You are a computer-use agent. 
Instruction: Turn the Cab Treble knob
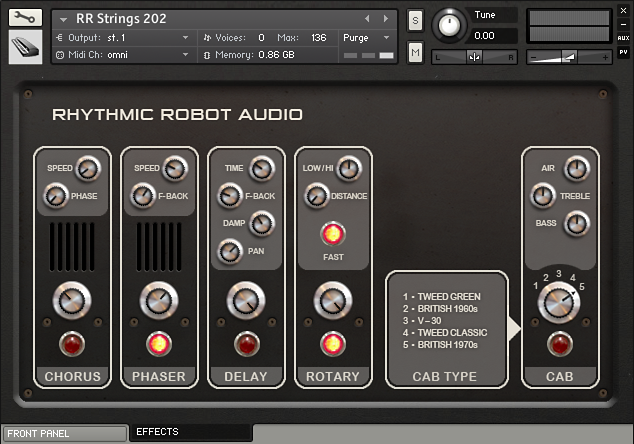pyautogui.click(x=543, y=196)
